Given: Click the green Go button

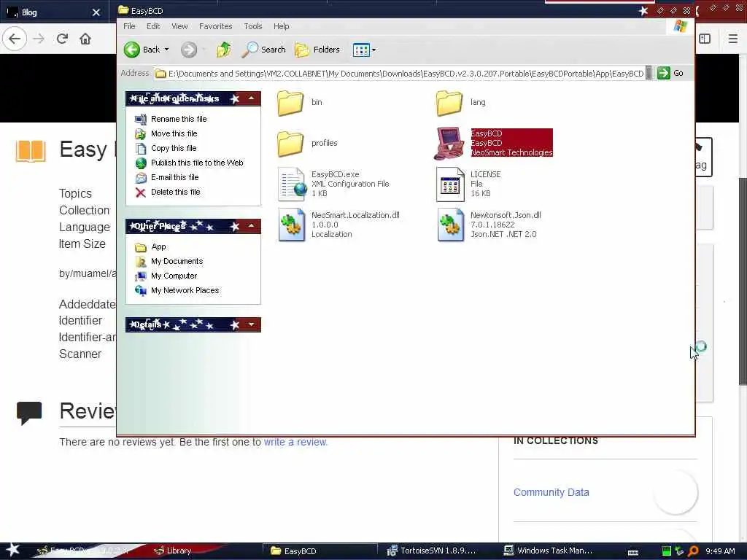Looking at the screenshot, I should pyautogui.click(x=671, y=73).
